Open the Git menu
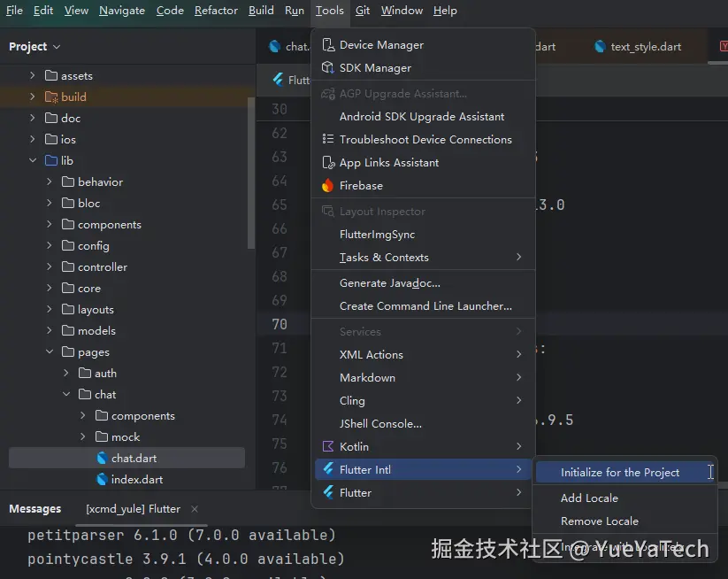The width and height of the screenshot is (728, 579). coord(363,11)
